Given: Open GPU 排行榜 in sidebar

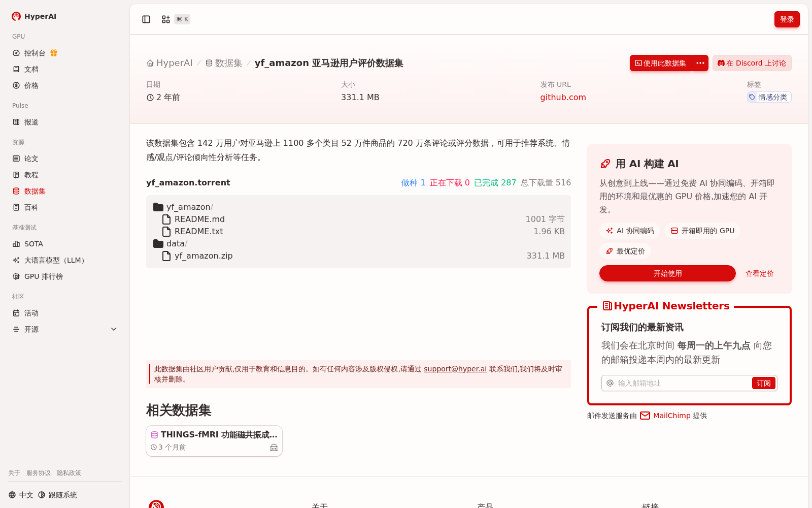Looking at the screenshot, I should tap(65, 276).
